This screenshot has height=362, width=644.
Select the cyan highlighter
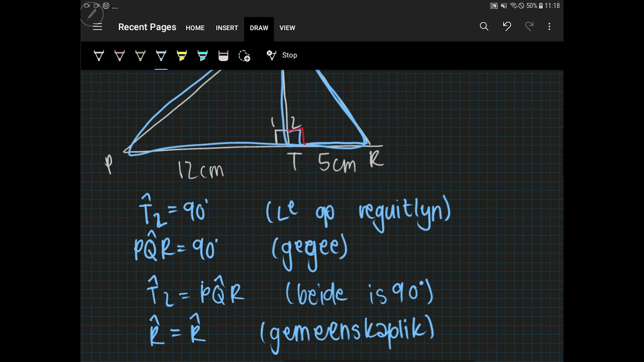[x=203, y=56]
